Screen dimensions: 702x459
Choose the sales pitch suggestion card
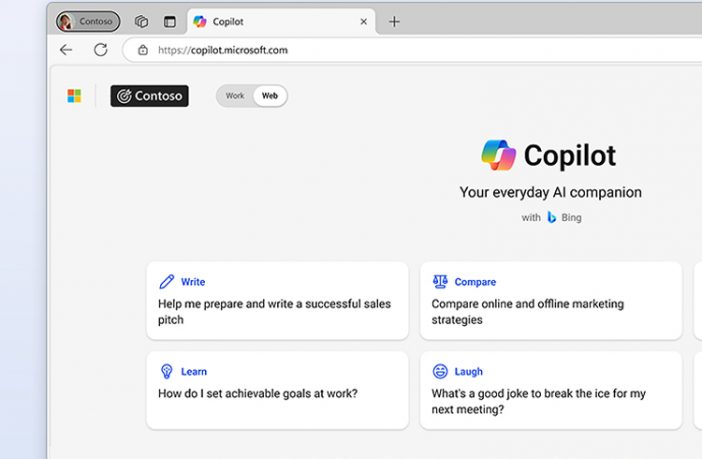click(278, 301)
